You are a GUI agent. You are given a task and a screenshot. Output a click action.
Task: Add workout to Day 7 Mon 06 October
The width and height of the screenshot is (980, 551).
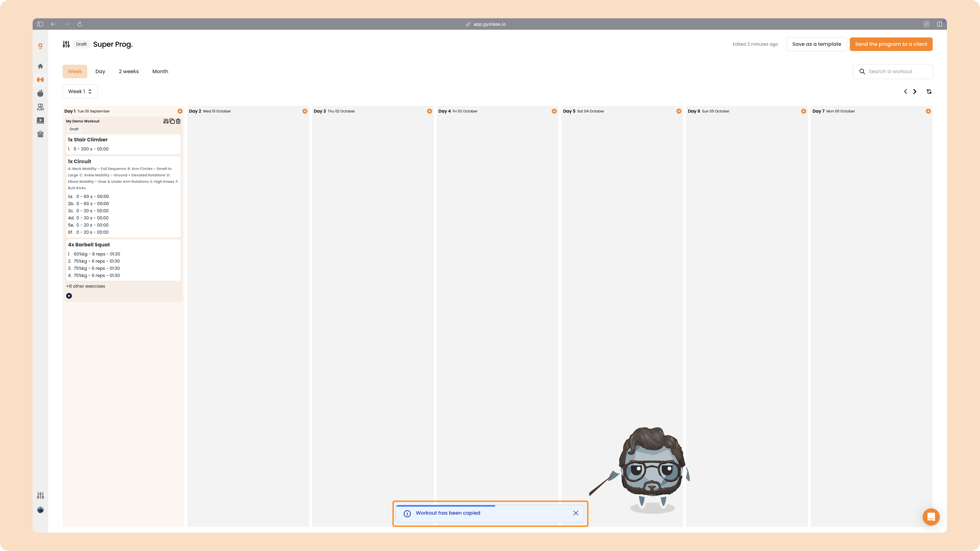(x=928, y=111)
